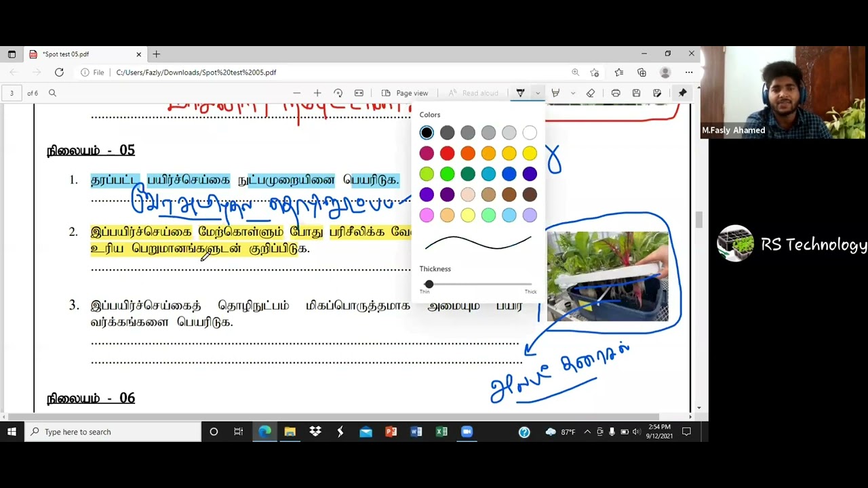The image size is (868, 488).
Task: Close the Spot test 05.pdf tab
Action: pyautogui.click(x=139, y=54)
